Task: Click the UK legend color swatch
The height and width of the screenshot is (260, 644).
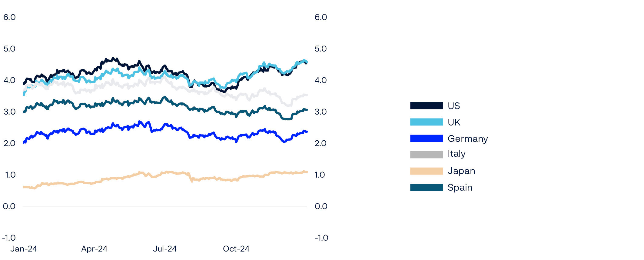Action: 426,122
